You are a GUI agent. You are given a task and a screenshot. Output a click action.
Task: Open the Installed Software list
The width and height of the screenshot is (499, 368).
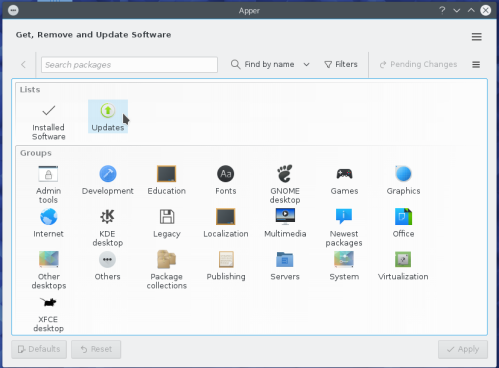pos(49,122)
